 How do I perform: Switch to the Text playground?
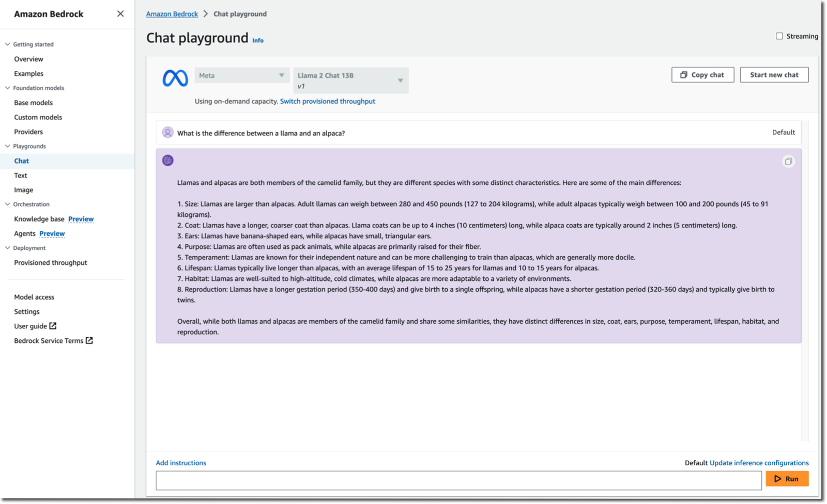click(21, 176)
